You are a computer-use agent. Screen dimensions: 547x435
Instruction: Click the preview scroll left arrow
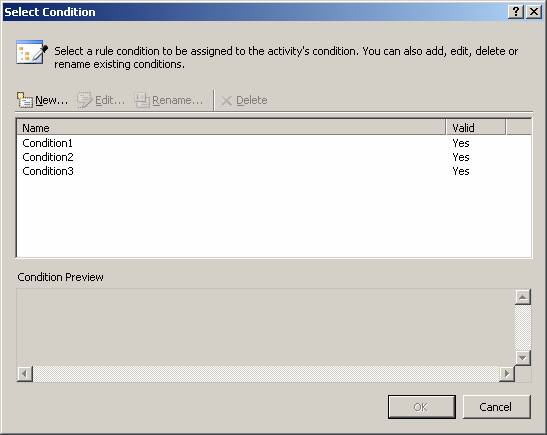click(x=25, y=374)
